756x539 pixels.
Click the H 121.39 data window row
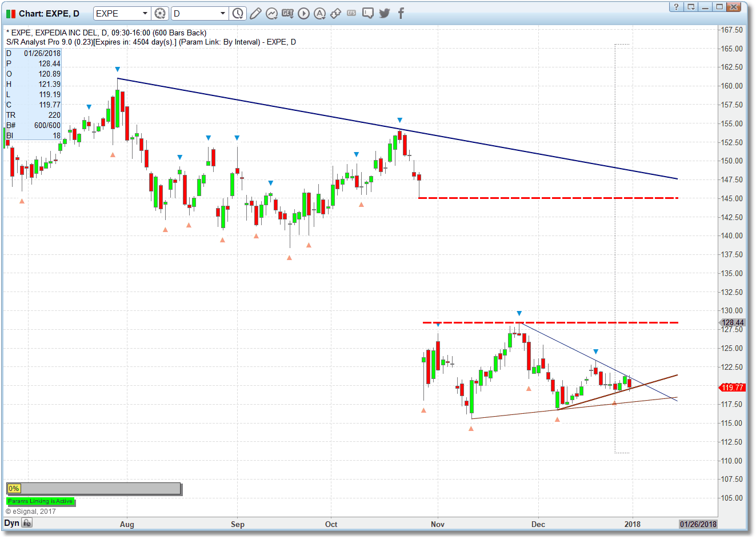coord(33,84)
